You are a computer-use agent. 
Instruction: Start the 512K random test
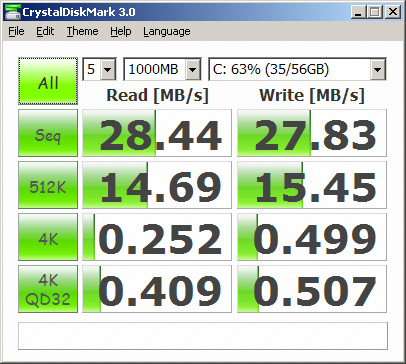[48, 185]
